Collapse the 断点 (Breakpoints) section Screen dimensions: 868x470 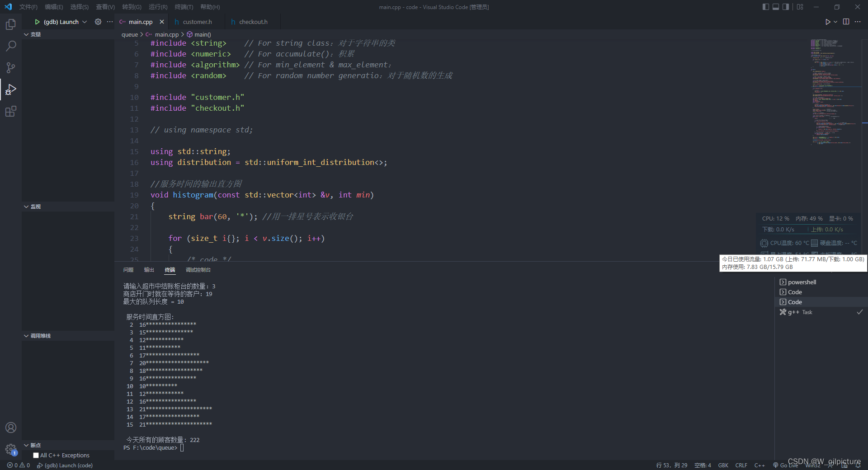(68, 445)
